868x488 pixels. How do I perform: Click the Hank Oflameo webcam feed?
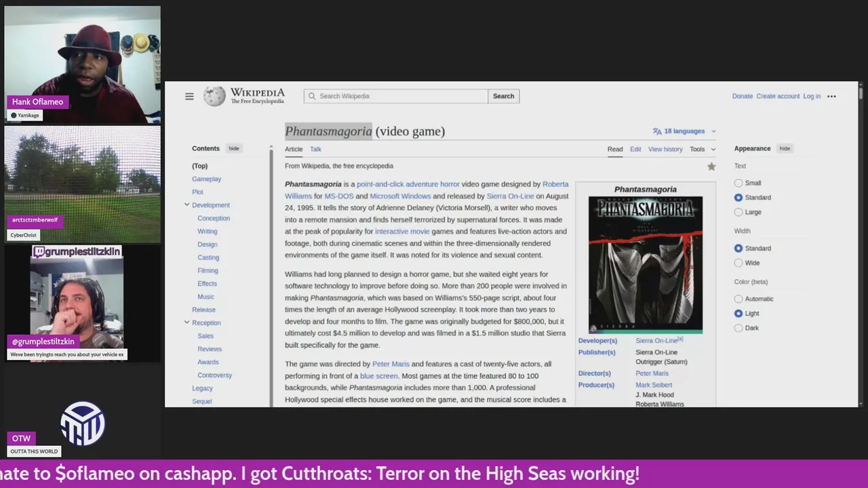point(83,65)
